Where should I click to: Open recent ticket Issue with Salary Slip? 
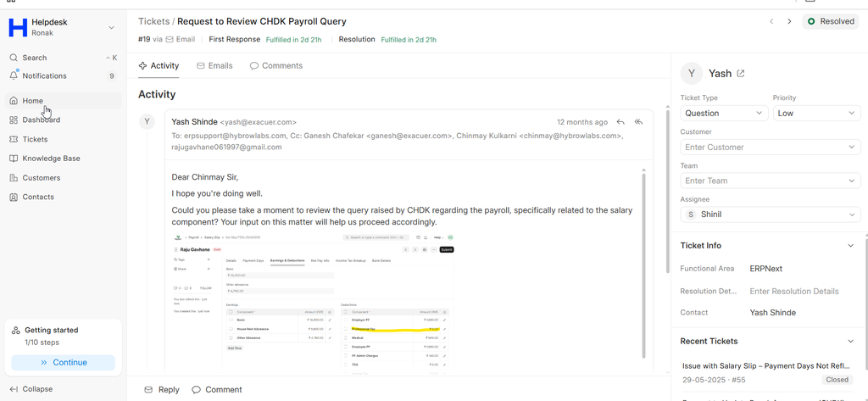click(x=765, y=366)
